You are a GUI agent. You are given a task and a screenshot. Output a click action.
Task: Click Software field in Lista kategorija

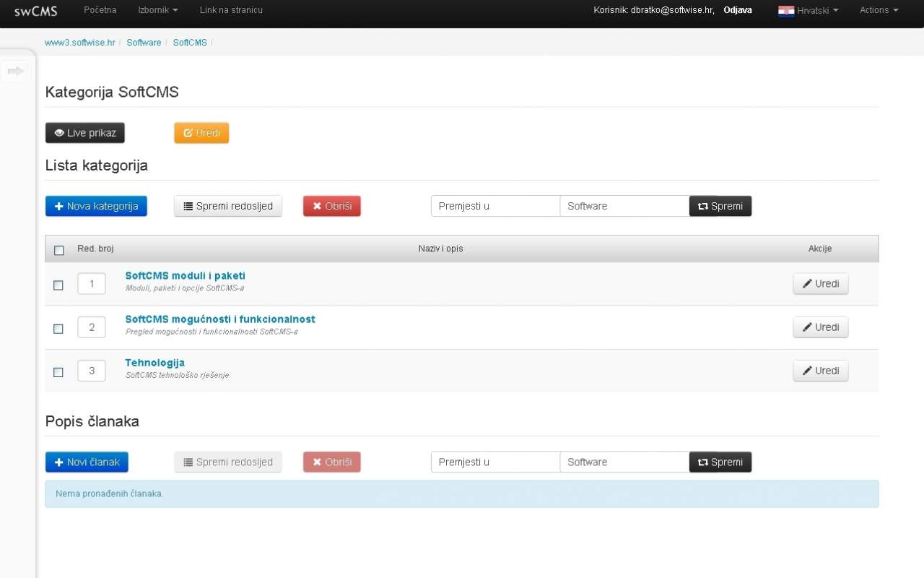(624, 206)
